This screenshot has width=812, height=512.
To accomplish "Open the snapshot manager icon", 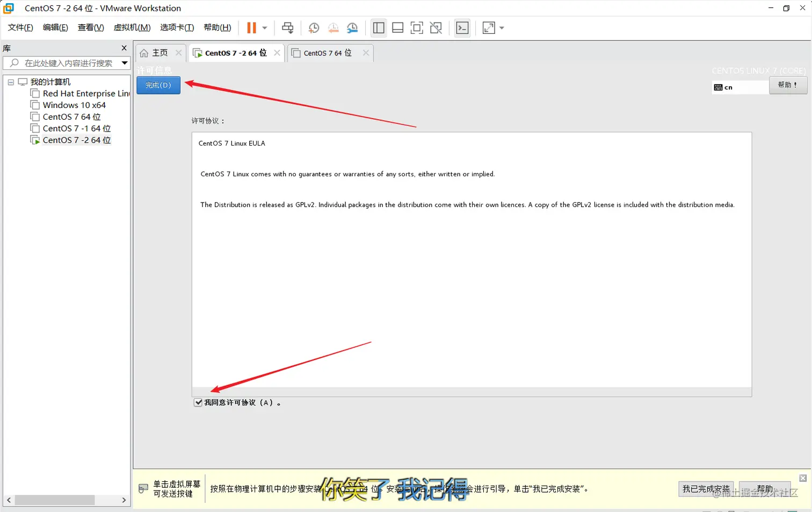I will point(352,28).
